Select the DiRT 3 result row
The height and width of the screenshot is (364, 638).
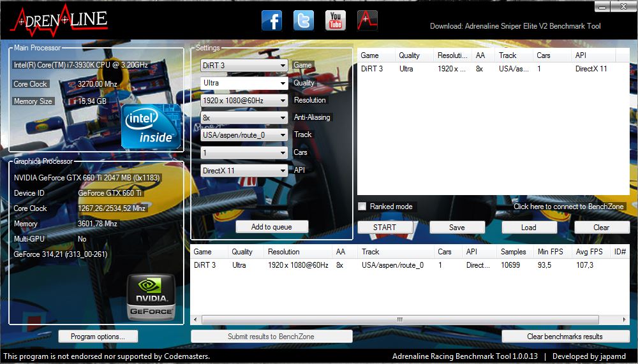[410, 265]
